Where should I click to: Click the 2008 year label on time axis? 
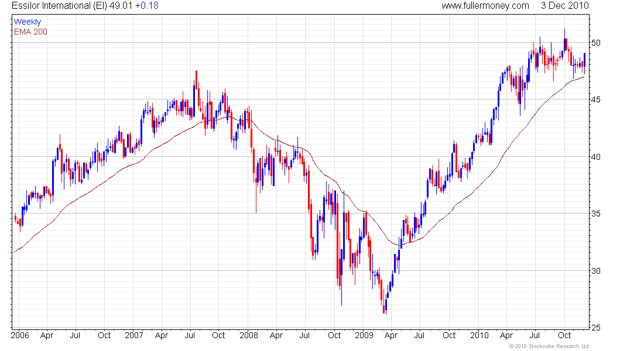click(x=249, y=335)
